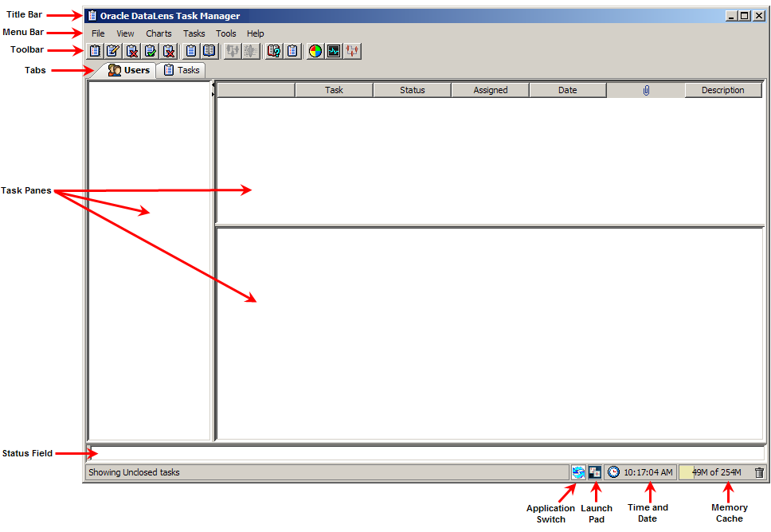Screen dimensions: 771x532
Task: Maximize the Task Manager window
Action: (745, 16)
